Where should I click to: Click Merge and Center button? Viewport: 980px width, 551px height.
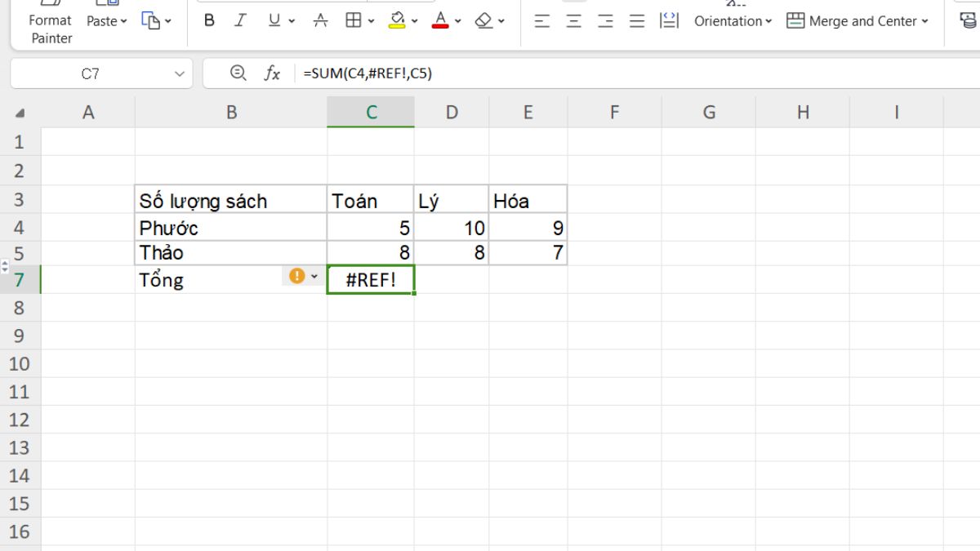(857, 21)
